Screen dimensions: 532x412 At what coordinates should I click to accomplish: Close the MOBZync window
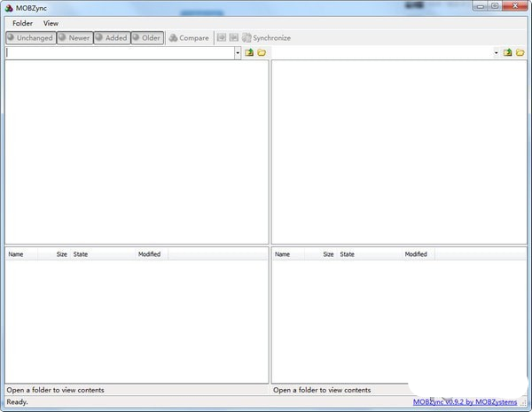514,6
